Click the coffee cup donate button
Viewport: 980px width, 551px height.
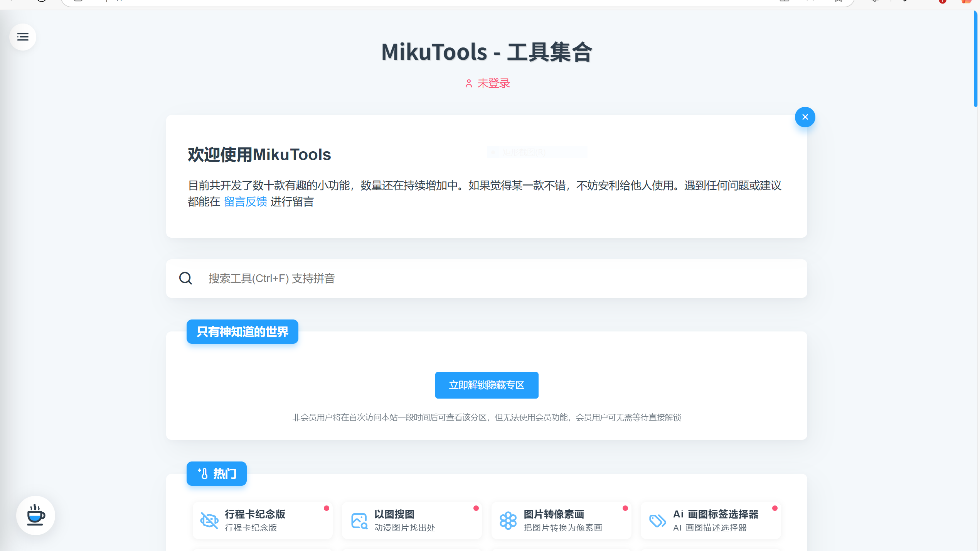pyautogui.click(x=35, y=515)
